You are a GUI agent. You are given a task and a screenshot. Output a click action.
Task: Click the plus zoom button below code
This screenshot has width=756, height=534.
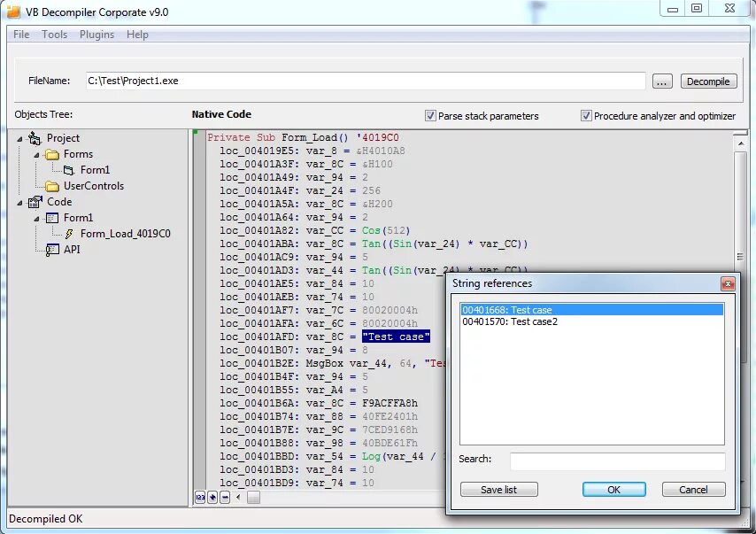click(x=212, y=497)
